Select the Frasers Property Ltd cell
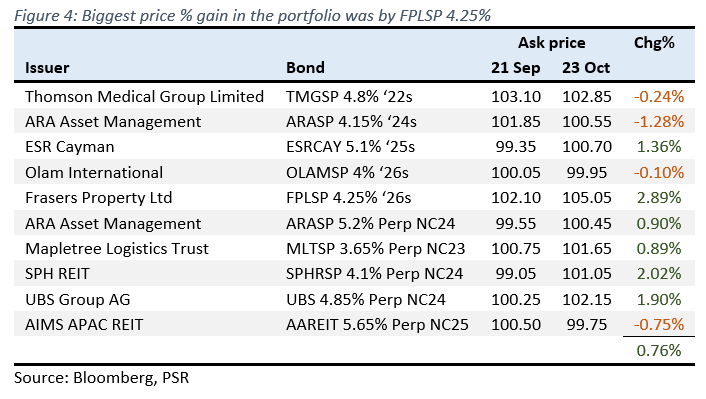 (x=99, y=198)
